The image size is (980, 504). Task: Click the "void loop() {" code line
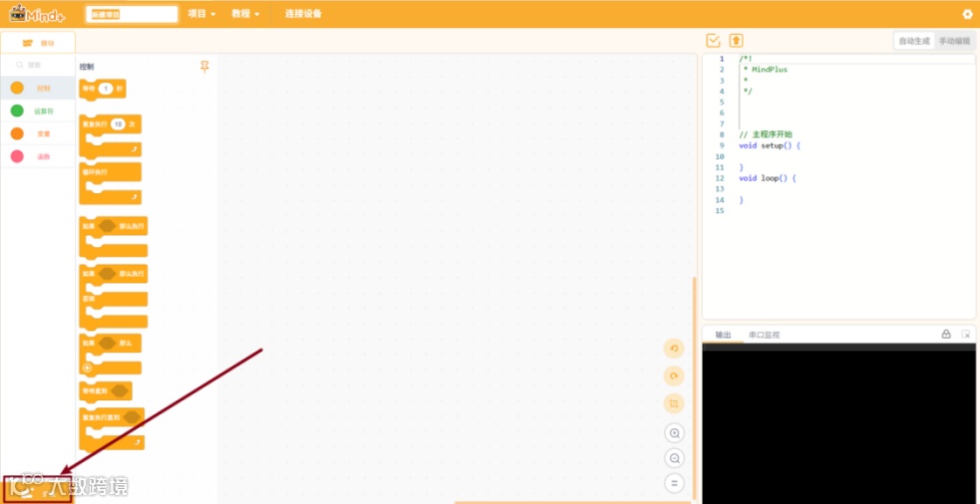(767, 178)
